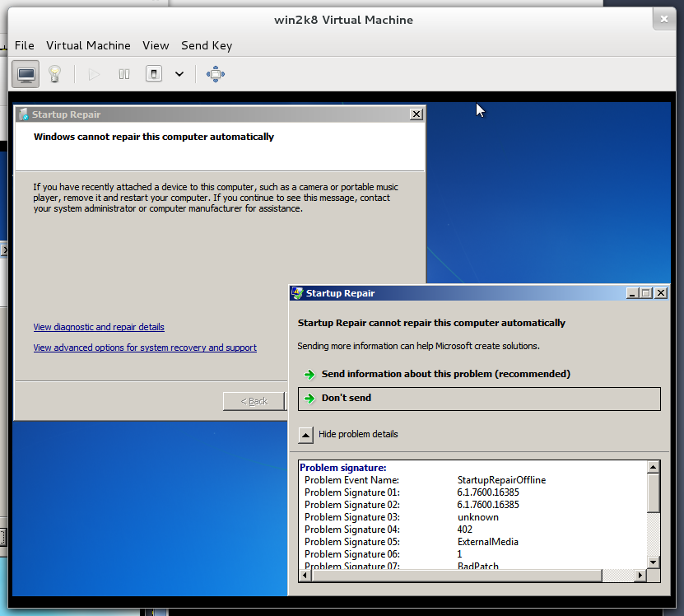The image size is (684, 616).
Task: Open the Virtual Machine menu
Action: (88, 45)
